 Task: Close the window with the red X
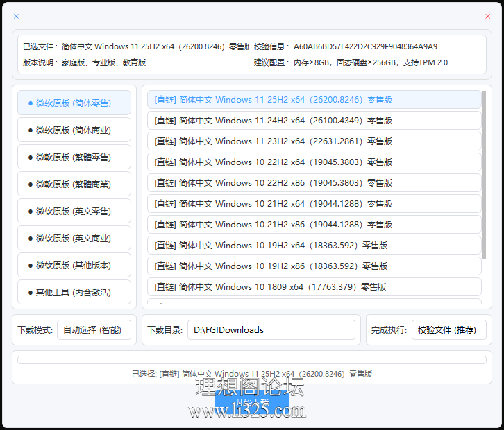[487, 16]
